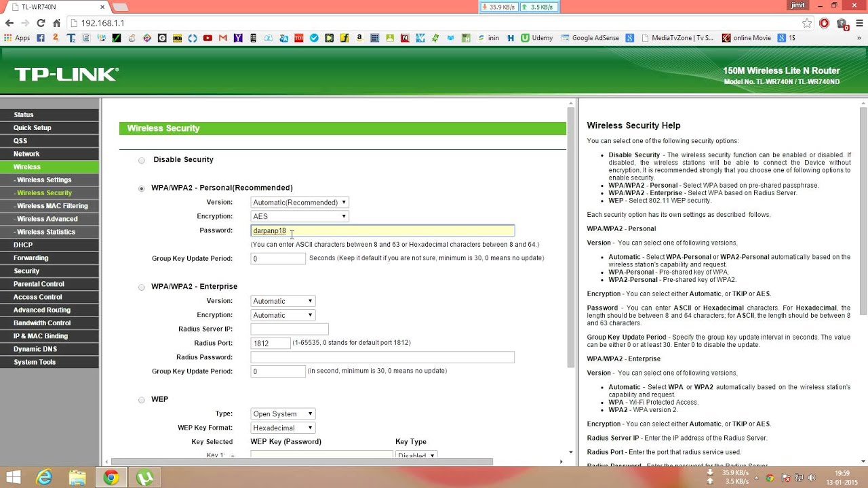Viewport: 868px width, 488px height.
Task: Open Wireless MAC Filtering submenu
Action: pos(50,206)
